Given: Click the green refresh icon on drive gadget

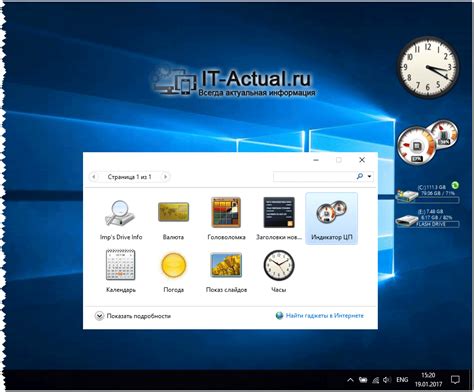Looking at the screenshot, I should (455, 185).
